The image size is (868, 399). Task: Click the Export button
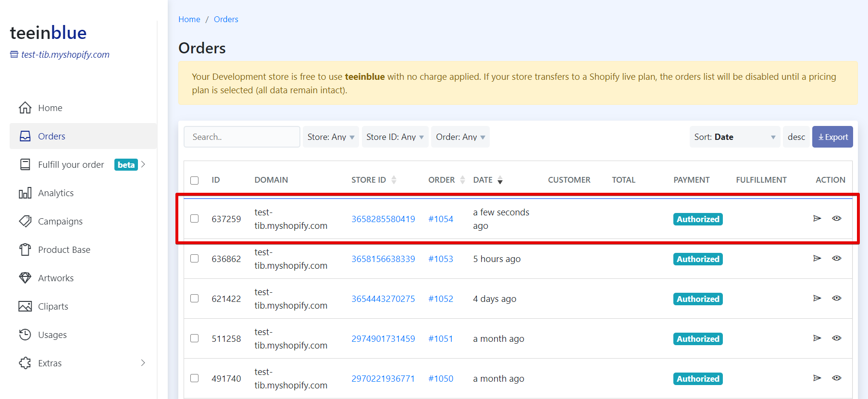(x=832, y=137)
